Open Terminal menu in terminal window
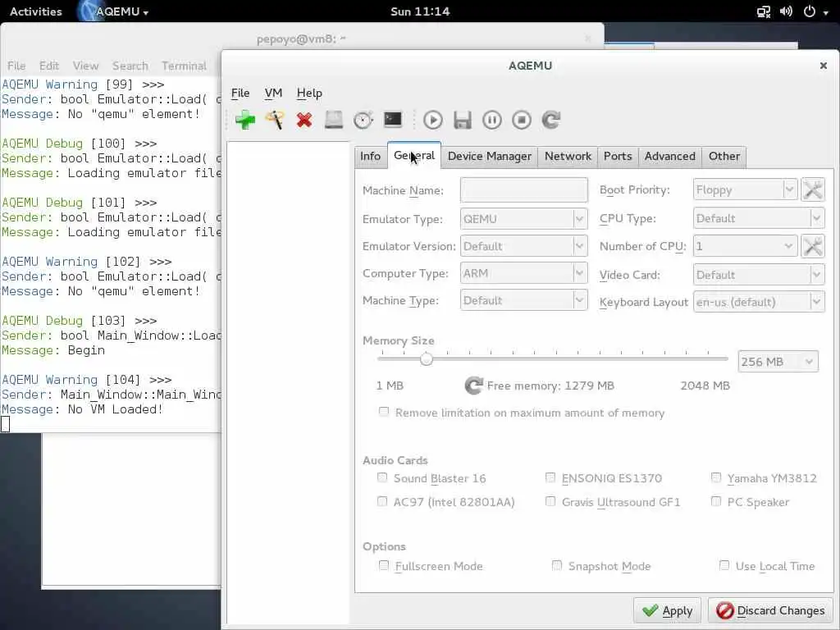 coord(184,66)
